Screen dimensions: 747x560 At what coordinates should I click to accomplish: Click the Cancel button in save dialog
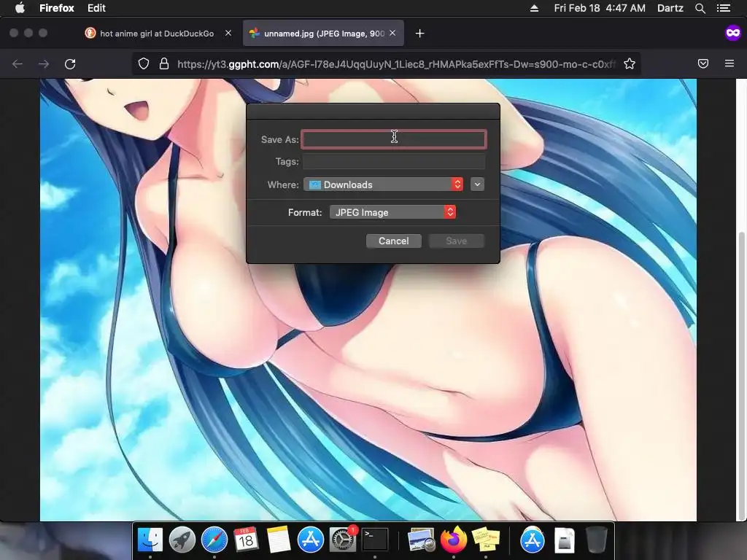point(393,241)
